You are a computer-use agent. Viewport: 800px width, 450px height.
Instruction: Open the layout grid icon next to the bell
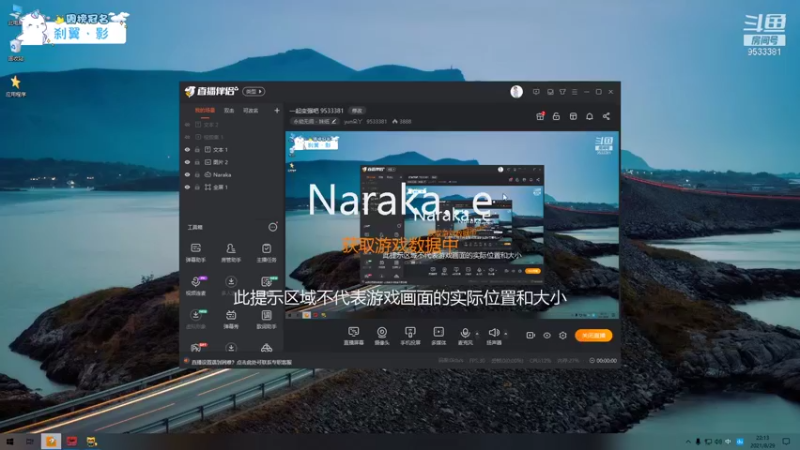(x=573, y=116)
